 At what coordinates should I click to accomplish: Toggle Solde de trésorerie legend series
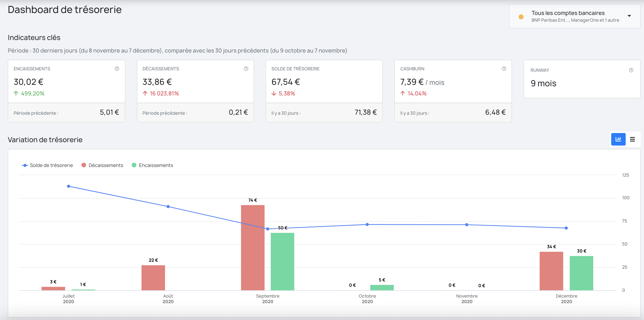(47, 165)
